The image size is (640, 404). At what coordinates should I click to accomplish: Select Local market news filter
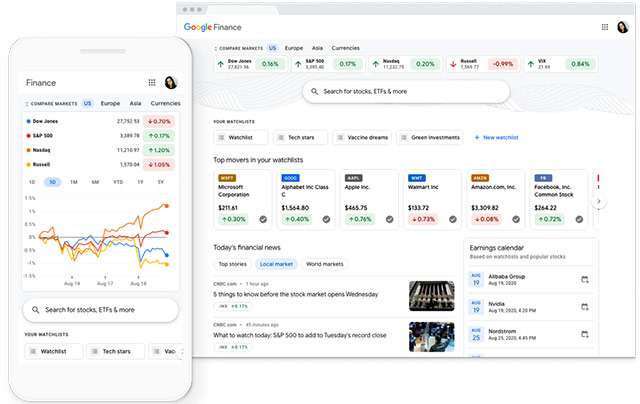coord(276,264)
